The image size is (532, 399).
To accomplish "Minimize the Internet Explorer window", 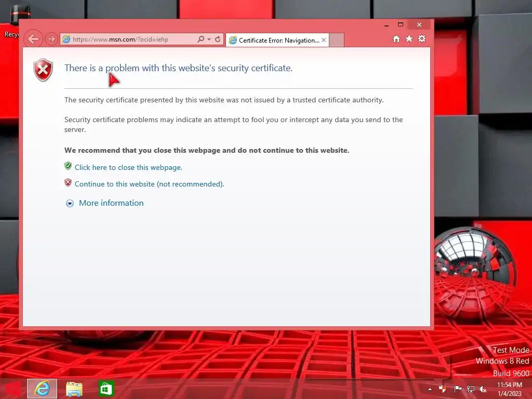I will pyautogui.click(x=387, y=25).
